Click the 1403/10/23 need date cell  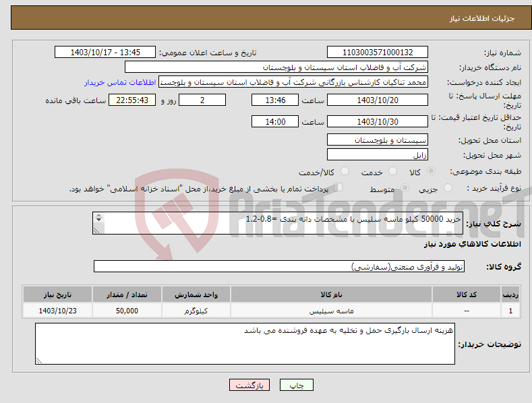click(x=57, y=311)
